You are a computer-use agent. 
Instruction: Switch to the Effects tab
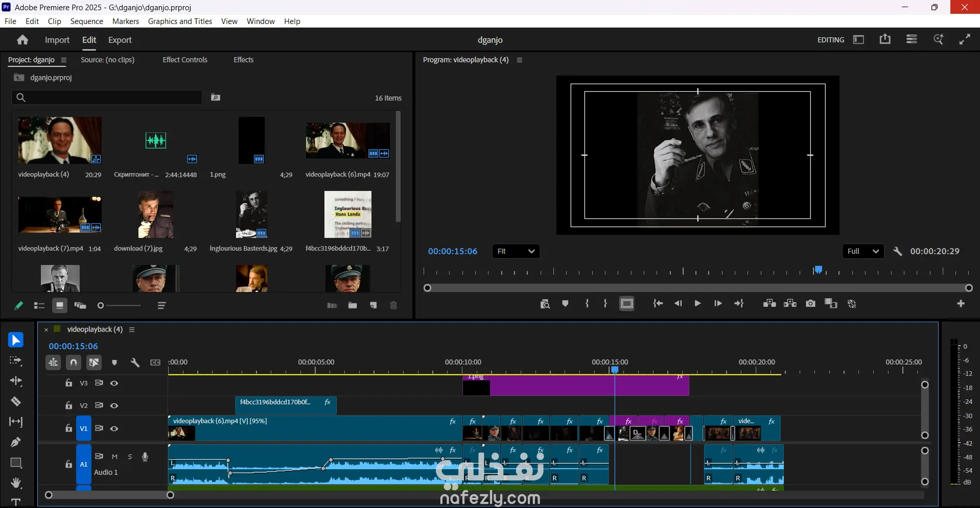coord(243,60)
